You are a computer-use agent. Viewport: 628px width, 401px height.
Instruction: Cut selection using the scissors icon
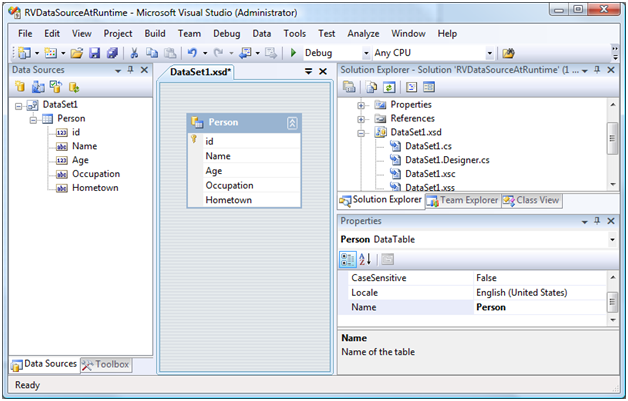134,53
